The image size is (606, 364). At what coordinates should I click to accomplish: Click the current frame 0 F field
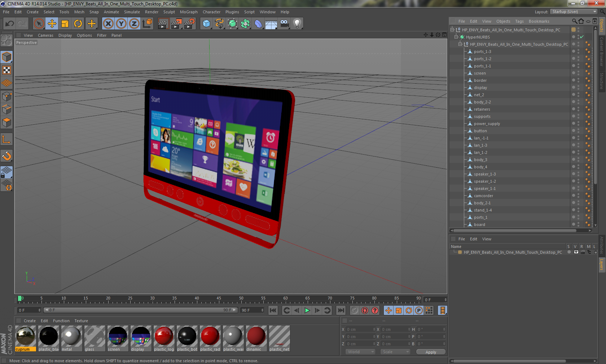[29, 310]
